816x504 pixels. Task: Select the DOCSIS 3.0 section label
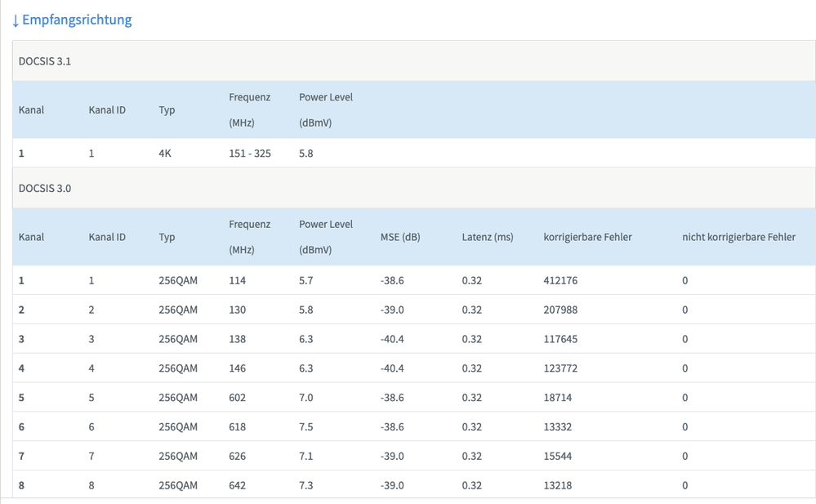pos(45,188)
